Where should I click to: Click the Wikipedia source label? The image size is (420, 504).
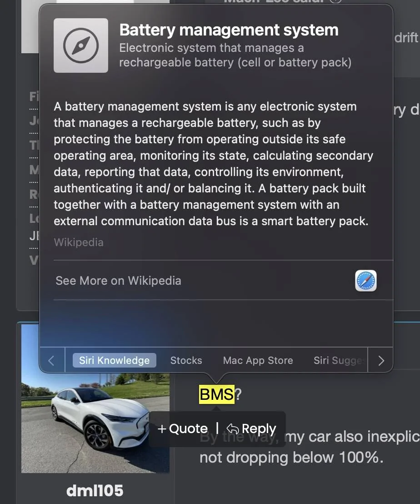(79, 242)
